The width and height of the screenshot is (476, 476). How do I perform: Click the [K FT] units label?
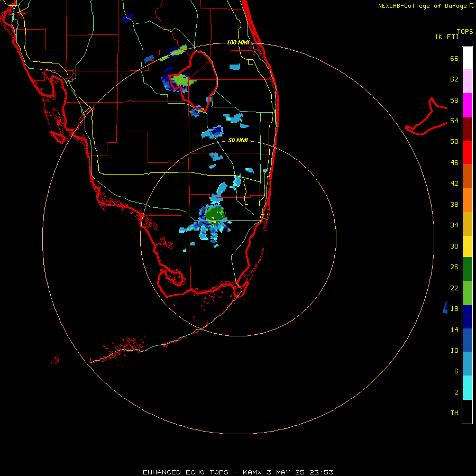(x=447, y=36)
